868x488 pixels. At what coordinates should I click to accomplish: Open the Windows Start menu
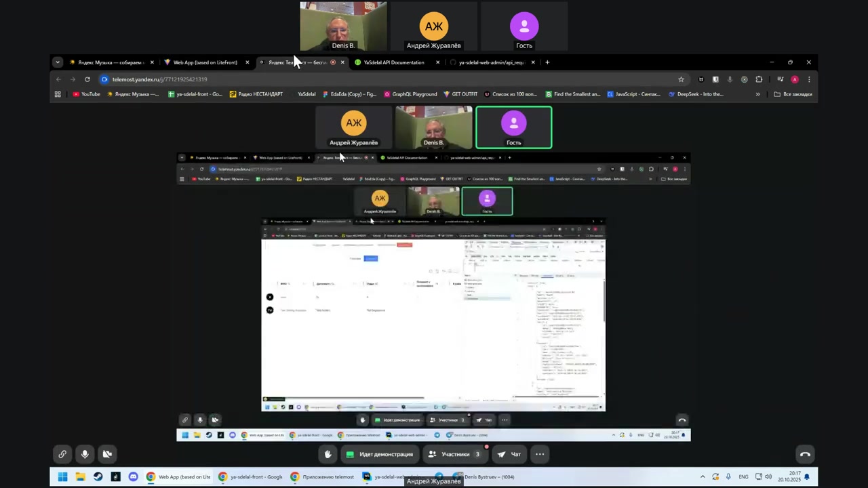pos(62,476)
